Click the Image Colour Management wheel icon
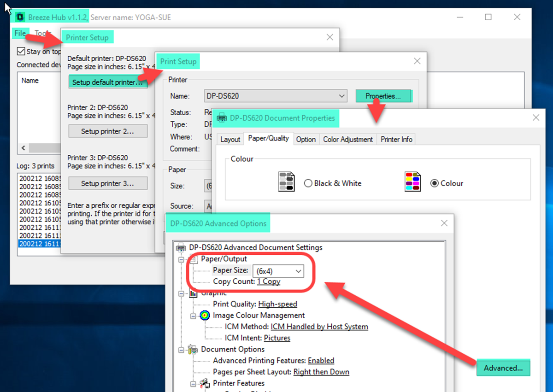553x392 pixels. pyautogui.click(x=206, y=316)
